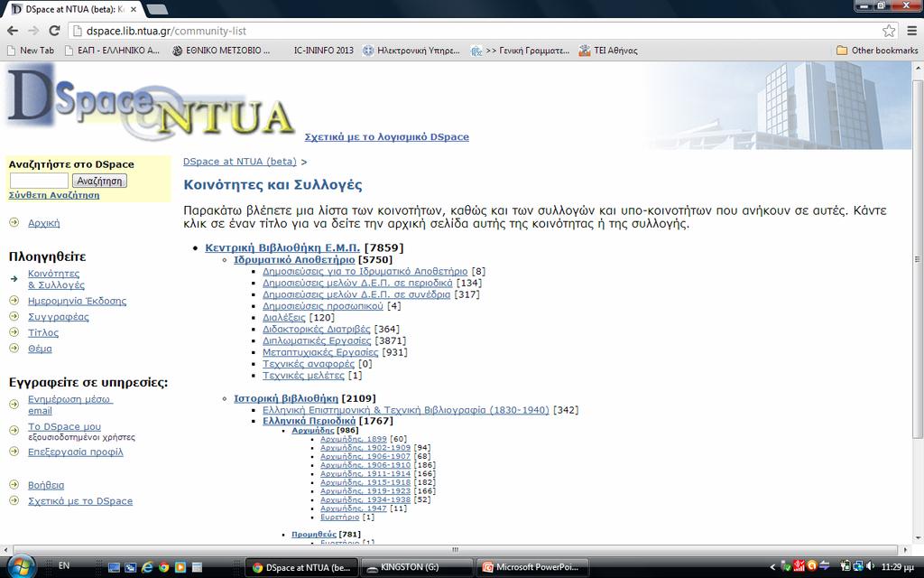Open the 'Διπλωματικές Εργασίες' collection
The height and width of the screenshot is (578, 924).
tap(317, 340)
